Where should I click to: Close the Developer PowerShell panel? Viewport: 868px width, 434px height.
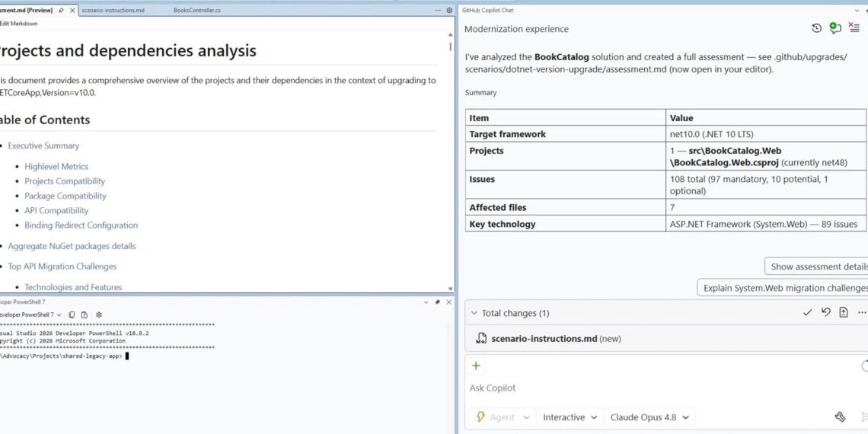pyautogui.click(x=448, y=302)
